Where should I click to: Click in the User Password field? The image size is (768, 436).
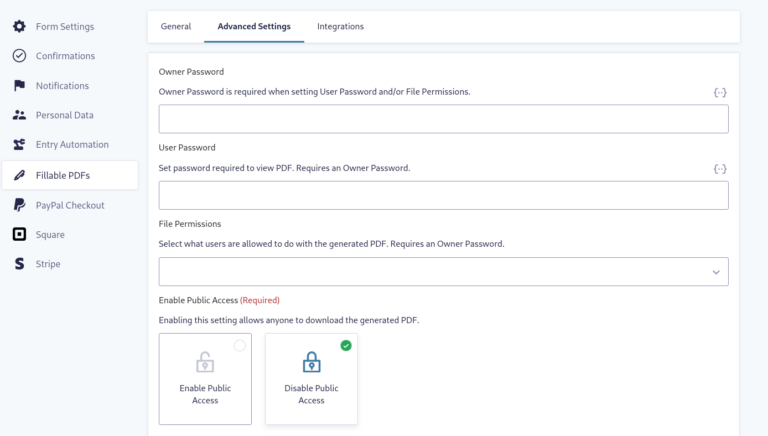pos(443,195)
